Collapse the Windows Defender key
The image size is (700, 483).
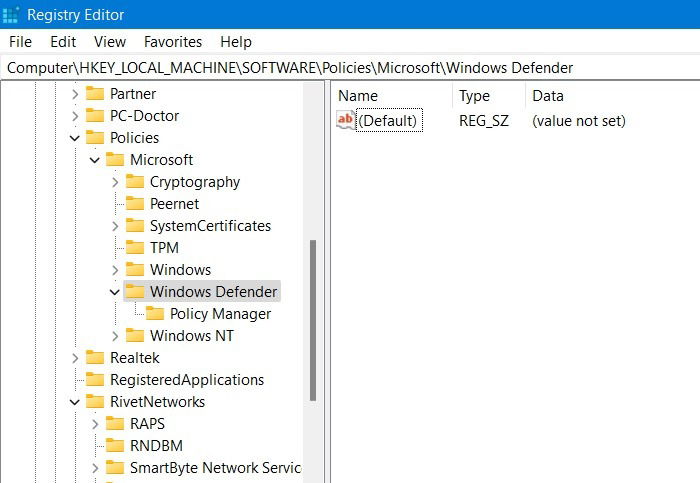coord(115,292)
